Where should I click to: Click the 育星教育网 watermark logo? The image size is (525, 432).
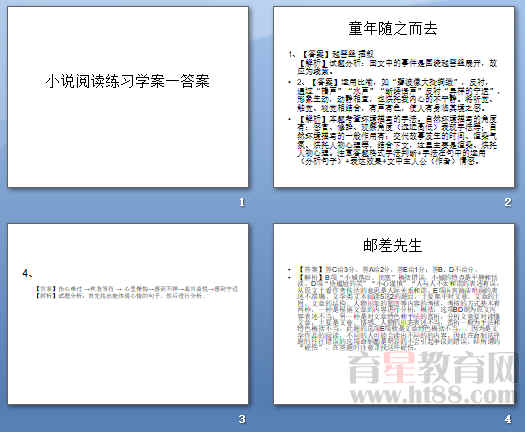click(x=431, y=368)
